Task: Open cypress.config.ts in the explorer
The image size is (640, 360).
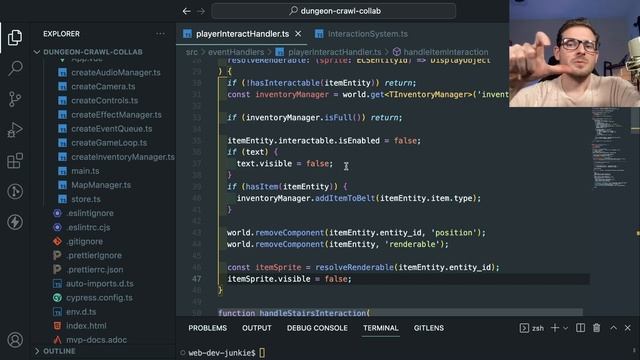Action: coord(99,298)
